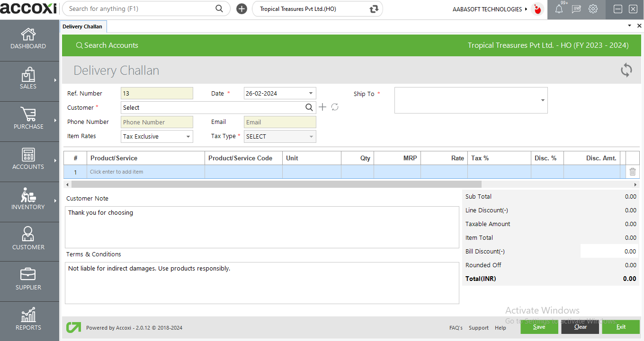Select the Delivery Challan tab

pos(82,26)
